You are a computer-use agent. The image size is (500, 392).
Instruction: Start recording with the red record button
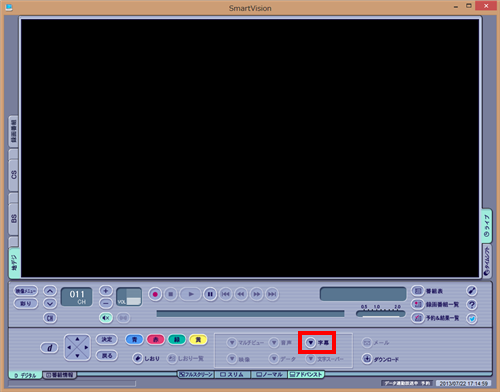[x=155, y=294]
